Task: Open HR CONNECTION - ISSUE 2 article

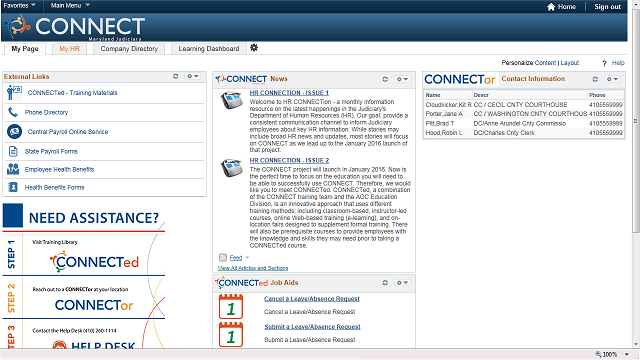Action: click(x=289, y=160)
